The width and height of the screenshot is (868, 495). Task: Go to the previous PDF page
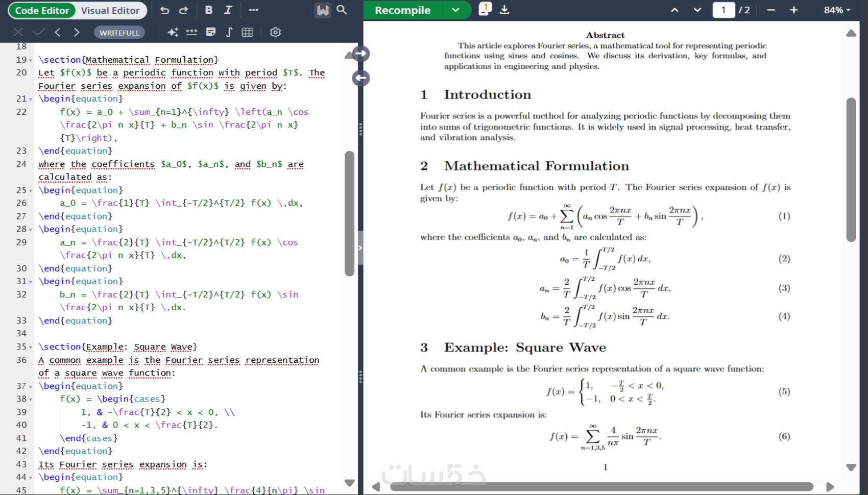point(674,10)
